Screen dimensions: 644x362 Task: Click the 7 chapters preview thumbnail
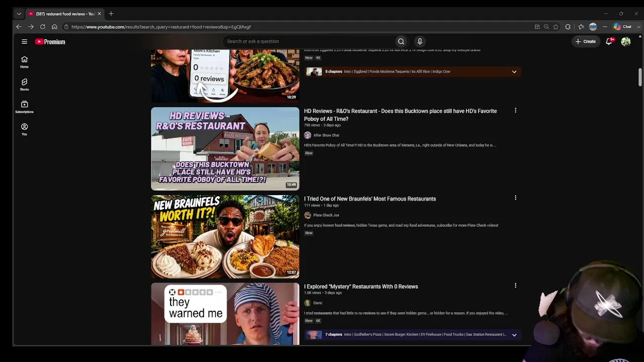314,335
